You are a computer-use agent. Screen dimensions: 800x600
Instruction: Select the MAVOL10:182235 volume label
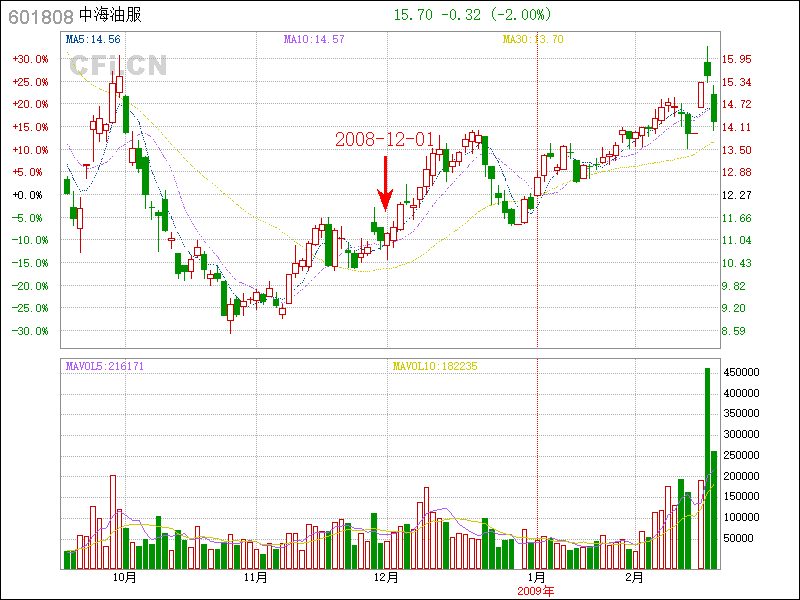[434, 366]
